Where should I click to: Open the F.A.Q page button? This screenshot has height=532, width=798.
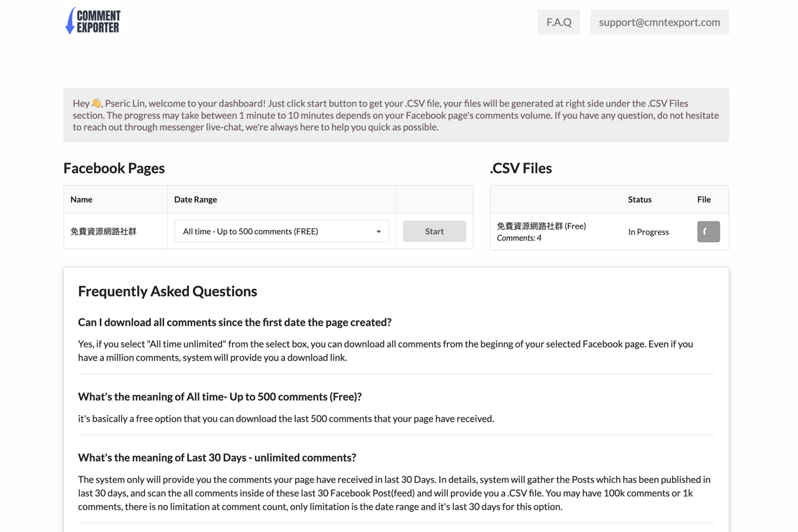coord(559,22)
